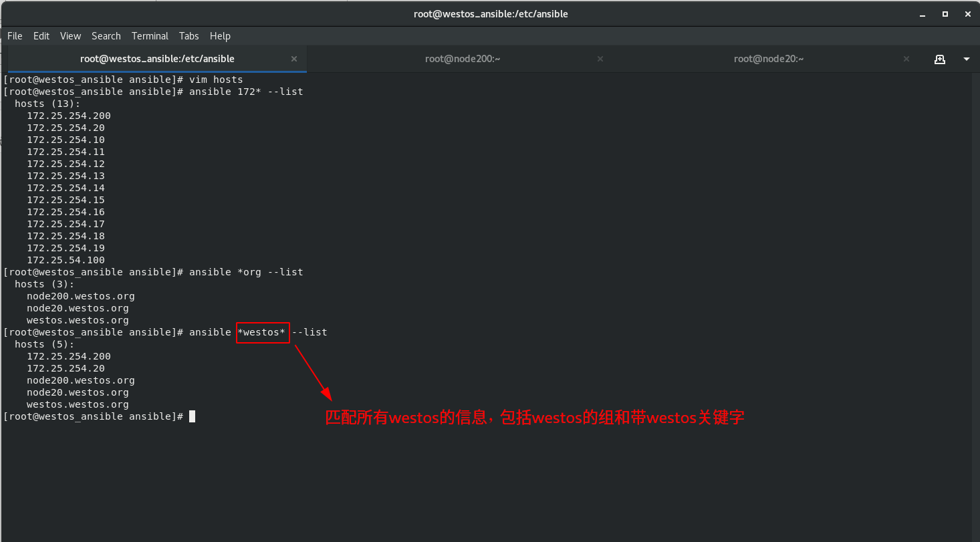This screenshot has height=542, width=980.
Task: Close the root@node20 tab
Action: pos(906,59)
